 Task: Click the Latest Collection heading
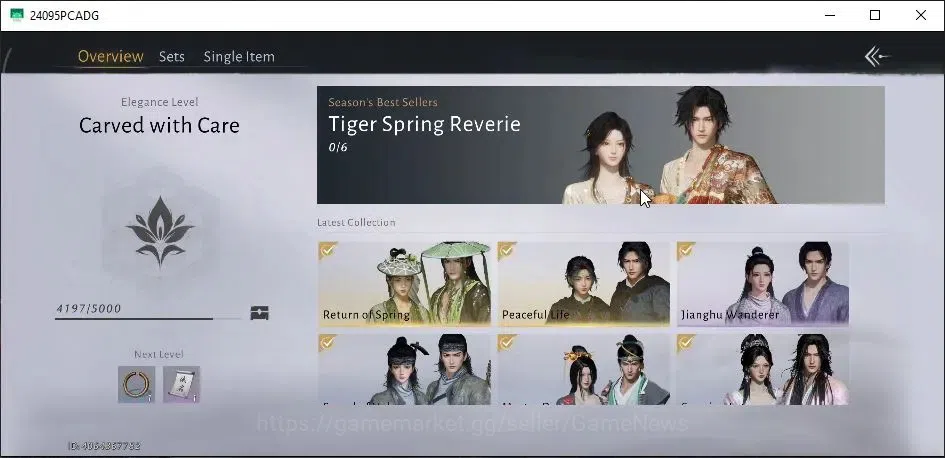tap(356, 222)
